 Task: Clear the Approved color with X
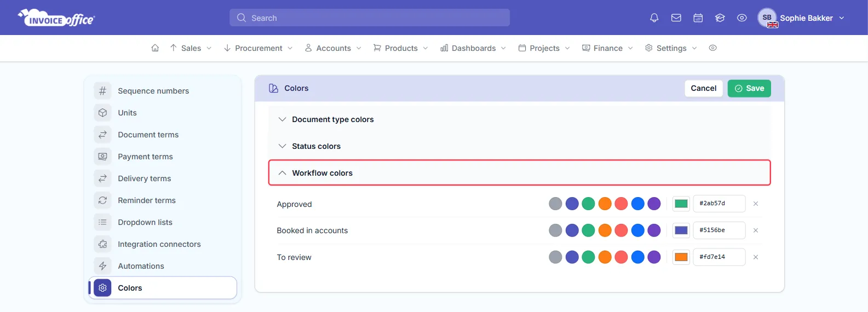pyautogui.click(x=756, y=204)
